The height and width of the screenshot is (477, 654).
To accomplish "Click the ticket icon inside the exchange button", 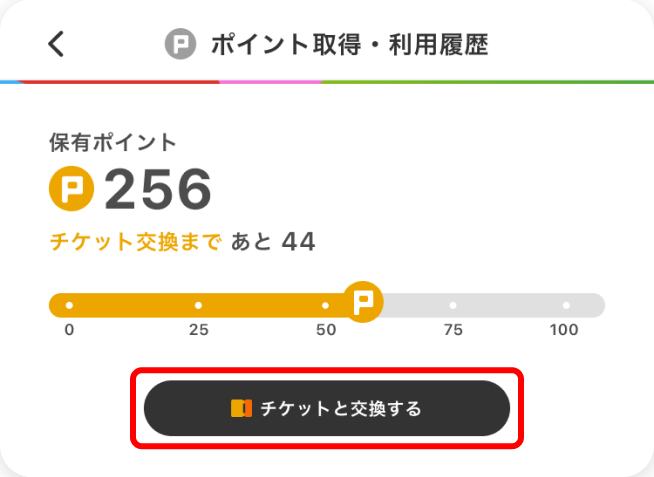I will point(241,408).
